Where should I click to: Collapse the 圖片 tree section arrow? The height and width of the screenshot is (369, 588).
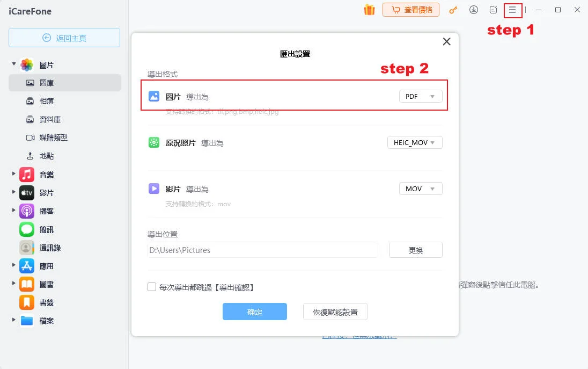14,64
